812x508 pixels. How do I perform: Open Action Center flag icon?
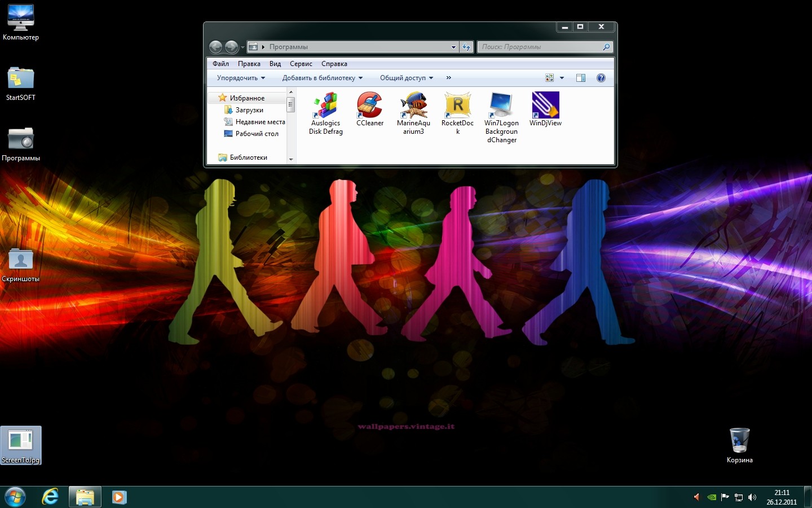coord(725,497)
